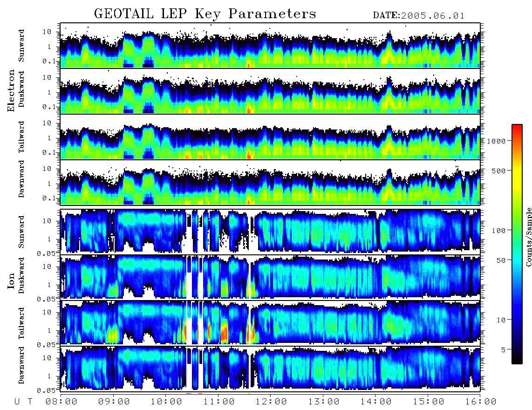The height and width of the screenshot is (410, 532).
Task: Click the Electron Tailward panel label
Action: (21, 137)
